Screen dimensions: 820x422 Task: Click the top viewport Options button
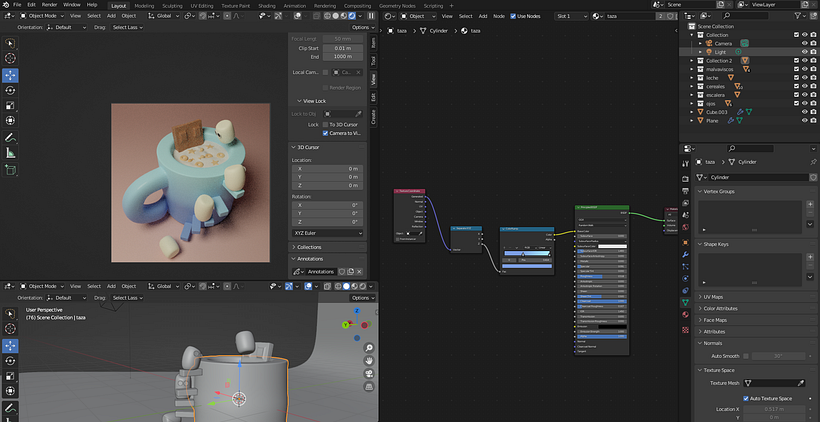[x=360, y=27]
